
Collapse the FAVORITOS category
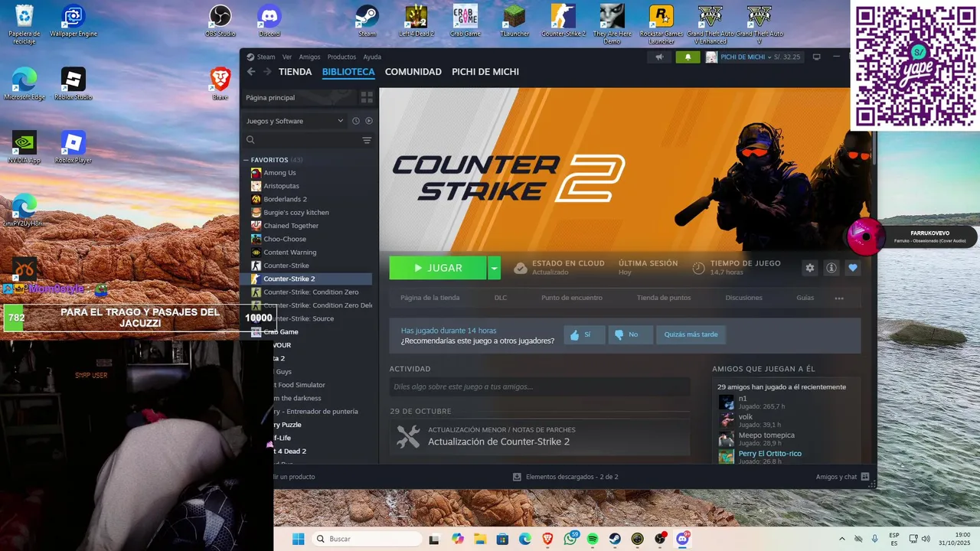[247, 160]
